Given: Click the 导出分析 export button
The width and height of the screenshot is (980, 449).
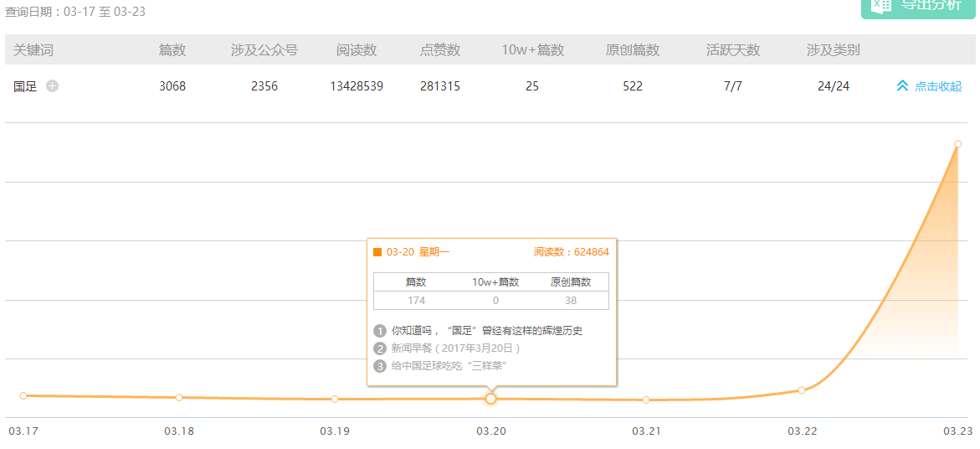Looking at the screenshot, I should click(917, 5).
